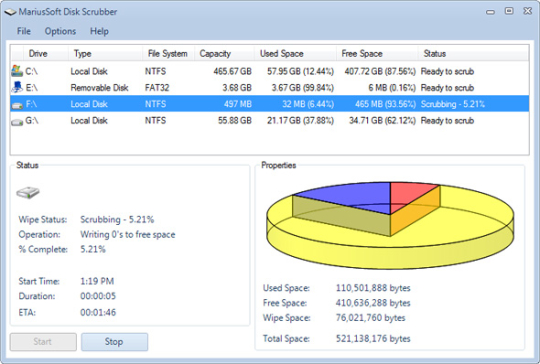Click the 465 MB (93.56%) free space cell

385,104
